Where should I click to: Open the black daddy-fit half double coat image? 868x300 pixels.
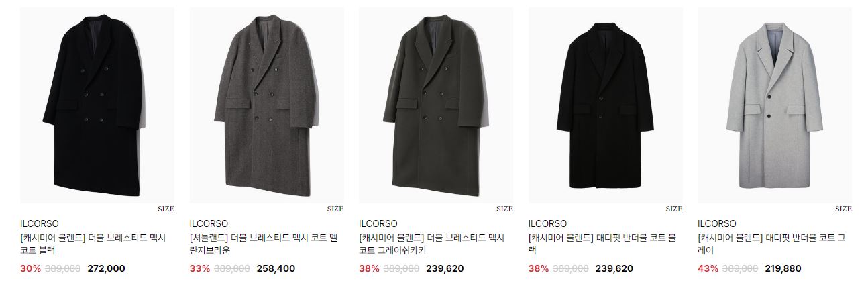[606, 105]
